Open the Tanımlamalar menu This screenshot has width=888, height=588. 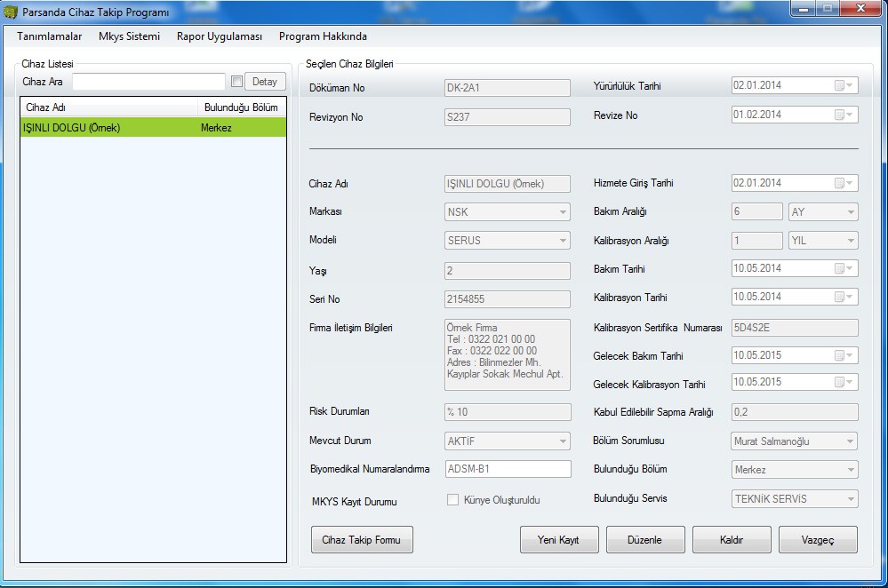[49, 36]
